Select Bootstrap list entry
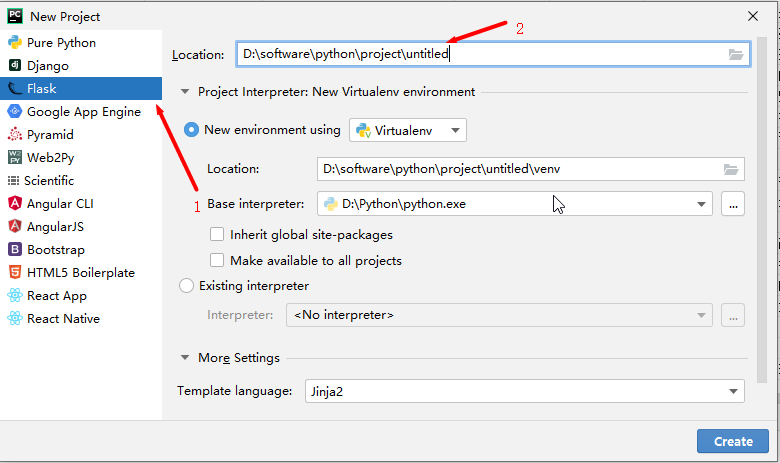The image size is (780, 463). pos(56,250)
